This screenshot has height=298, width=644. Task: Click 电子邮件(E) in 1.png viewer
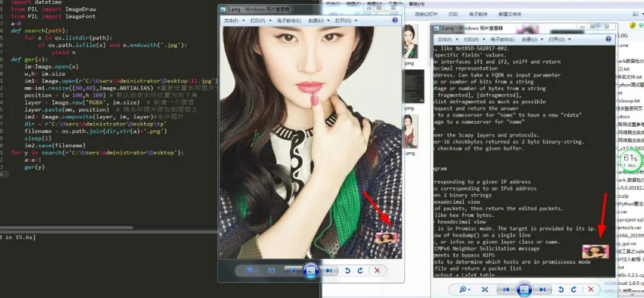coord(289,20)
